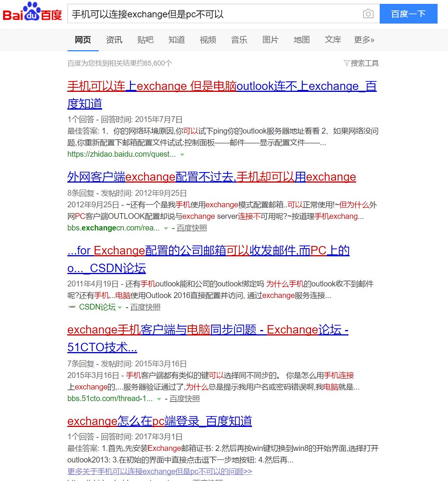Select the 知道 tab
Viewport: 448px width, 481px height.
[x=176, y=40]
